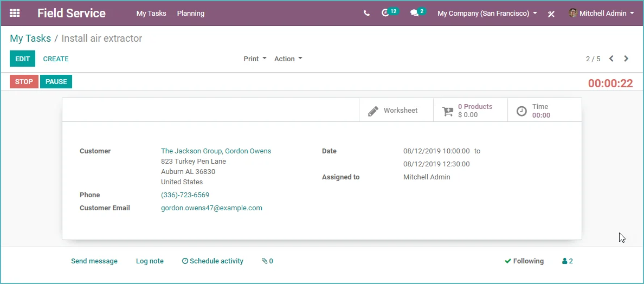Click the Products shopping cart icon
The height and width of the screenshot is (284, 644).
[x=447, y=111]
